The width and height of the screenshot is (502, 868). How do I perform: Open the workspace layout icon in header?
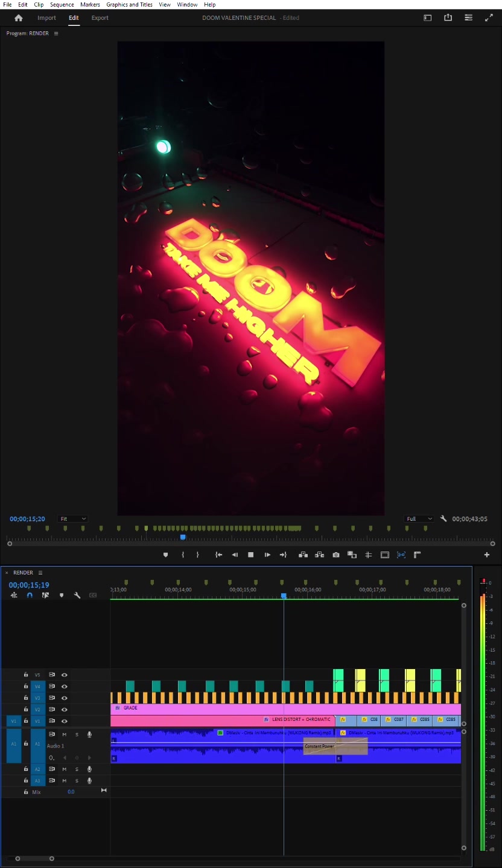tap(428, 18)
